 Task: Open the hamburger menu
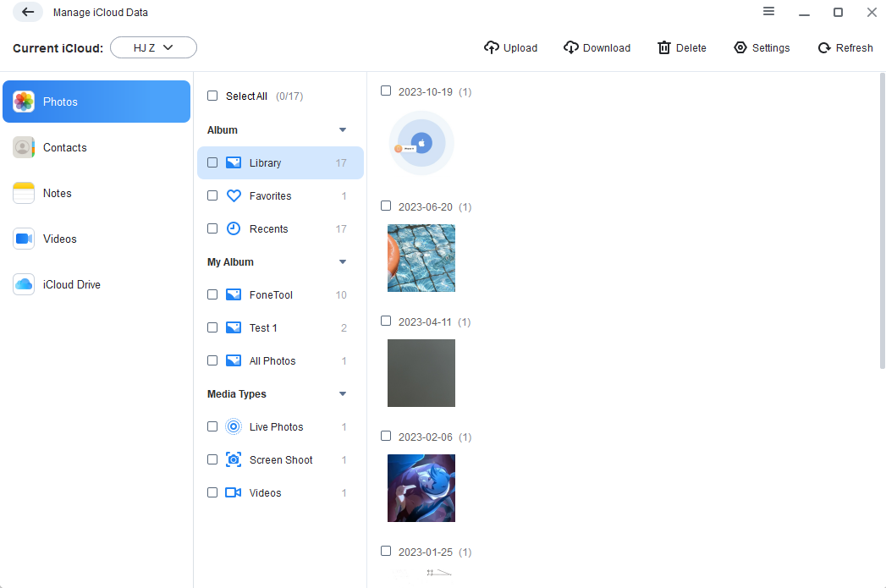click(x=768, y=12)
